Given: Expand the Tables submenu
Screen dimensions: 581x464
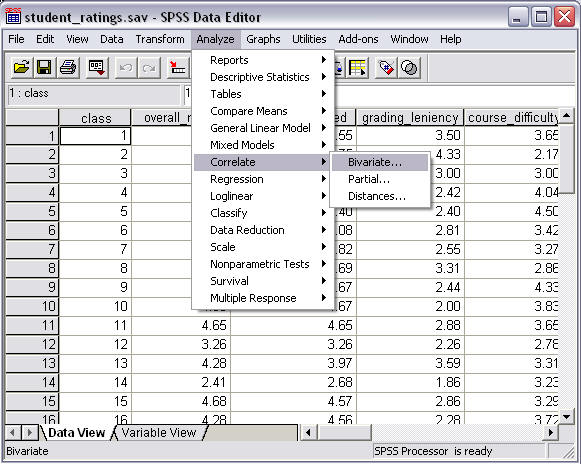Looking at the screenshot, I should pyautogui.click(x=262, y=94).
